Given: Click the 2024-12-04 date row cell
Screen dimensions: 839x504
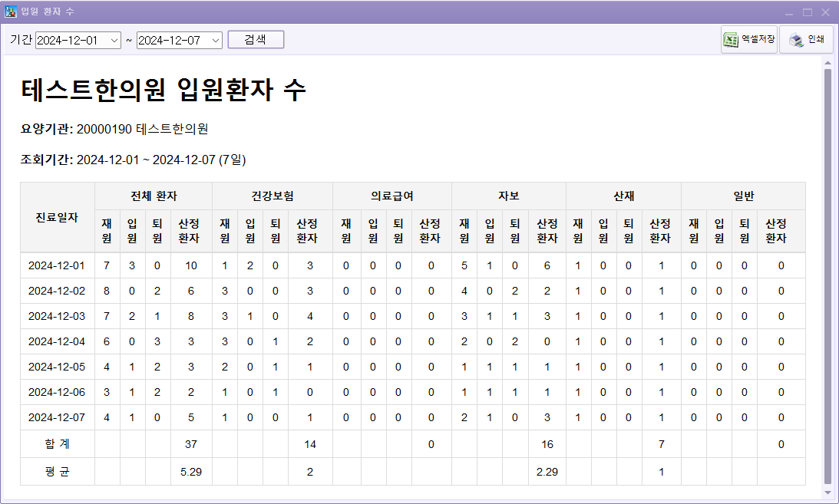Looking at the screenshot, I should click(57, 341).
